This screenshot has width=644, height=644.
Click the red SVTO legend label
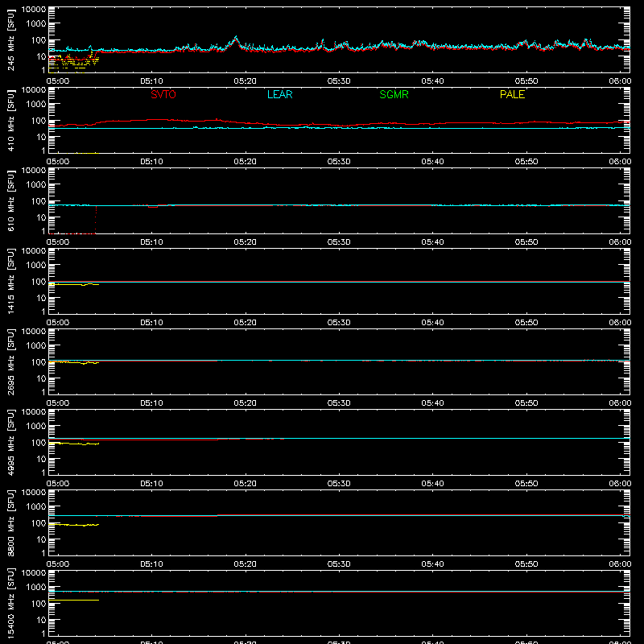coord(163,94)
